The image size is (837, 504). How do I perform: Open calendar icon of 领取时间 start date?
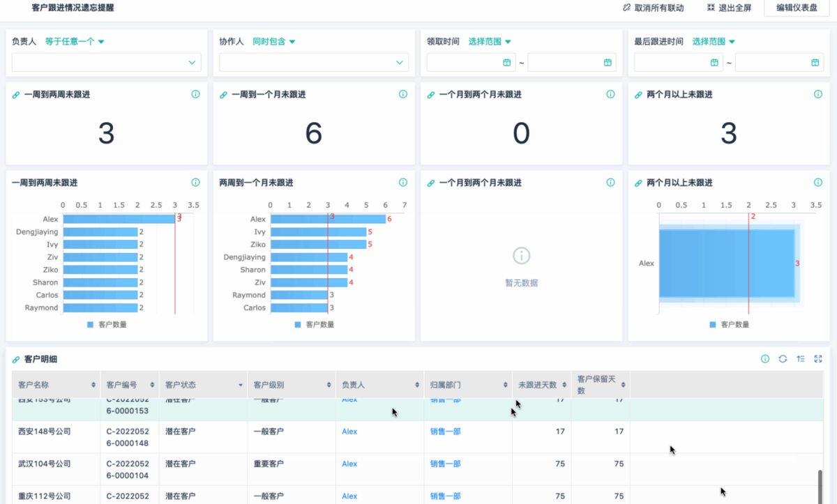coord(507,63)
